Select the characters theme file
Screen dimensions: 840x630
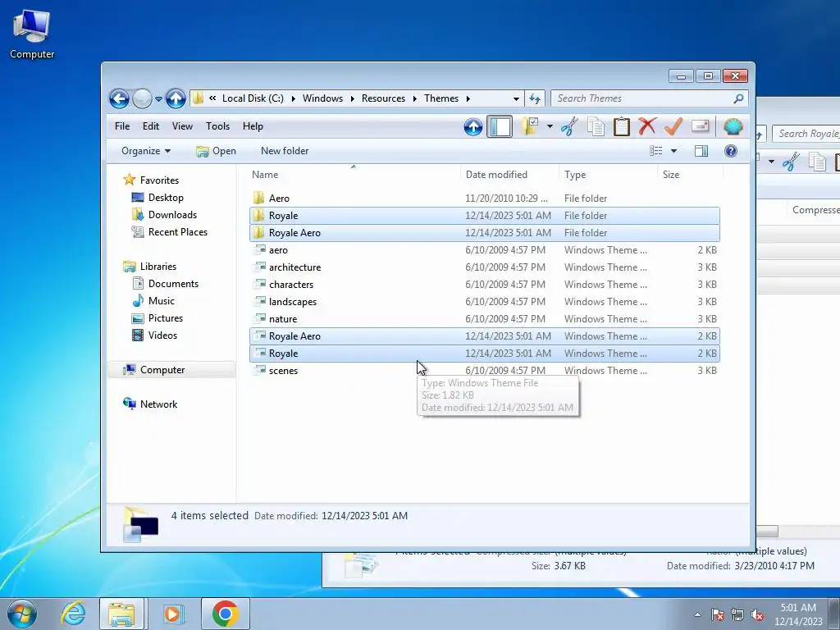point(484,285)
